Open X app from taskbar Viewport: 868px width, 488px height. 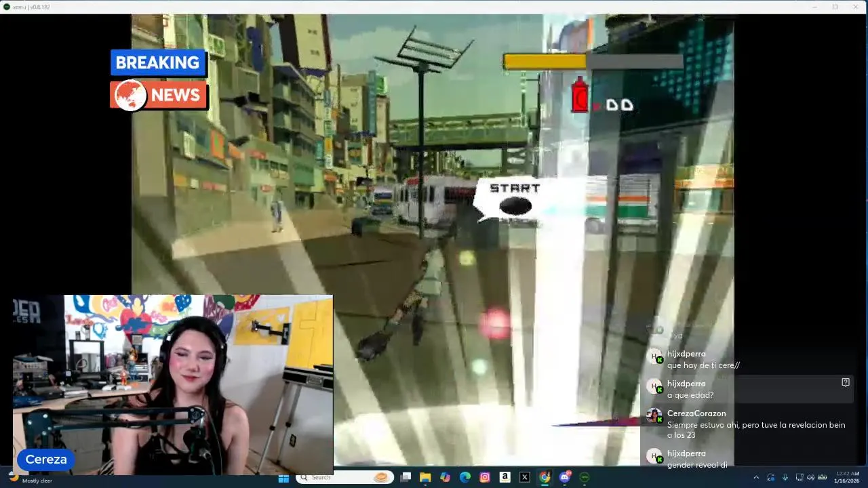[x=524, y=477]
